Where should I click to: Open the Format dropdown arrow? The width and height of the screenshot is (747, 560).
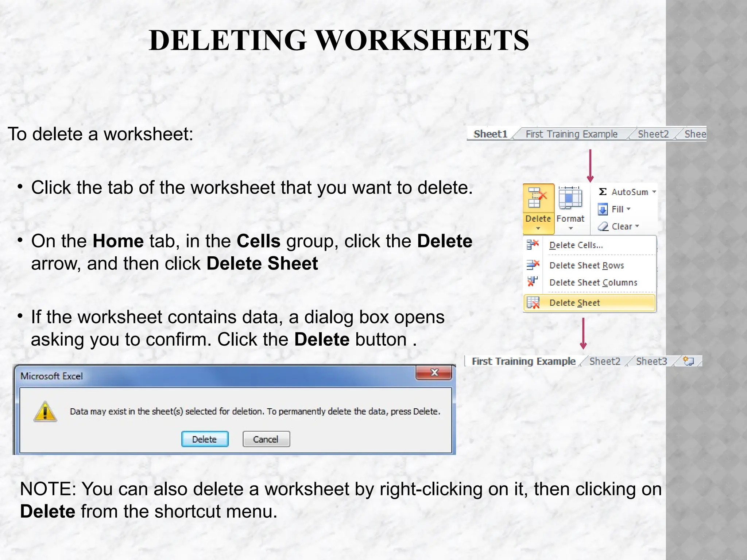click(x=571, y=229)
